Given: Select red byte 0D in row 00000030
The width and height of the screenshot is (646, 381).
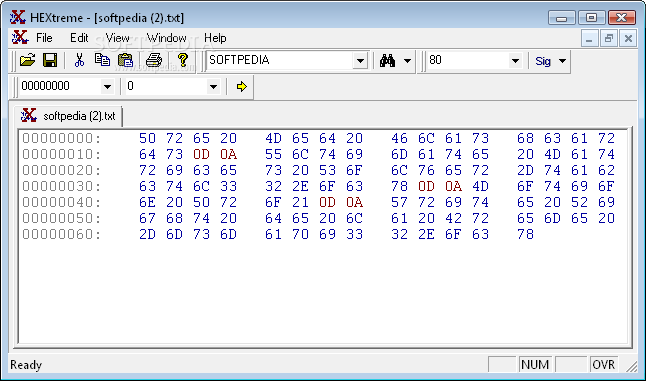Looking at the screenshot, I should point(426,187).
